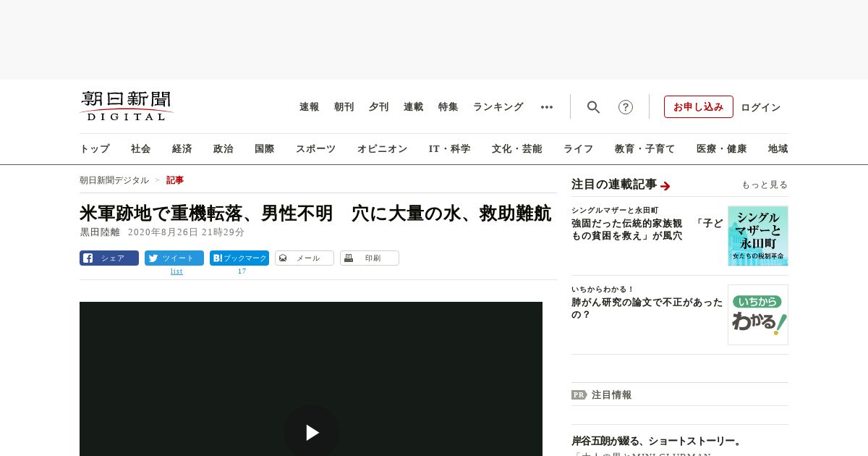Click series label シングルマザーと永田町
The height and width of the screenshot is (456, 868).
click(x=615, y=210)
